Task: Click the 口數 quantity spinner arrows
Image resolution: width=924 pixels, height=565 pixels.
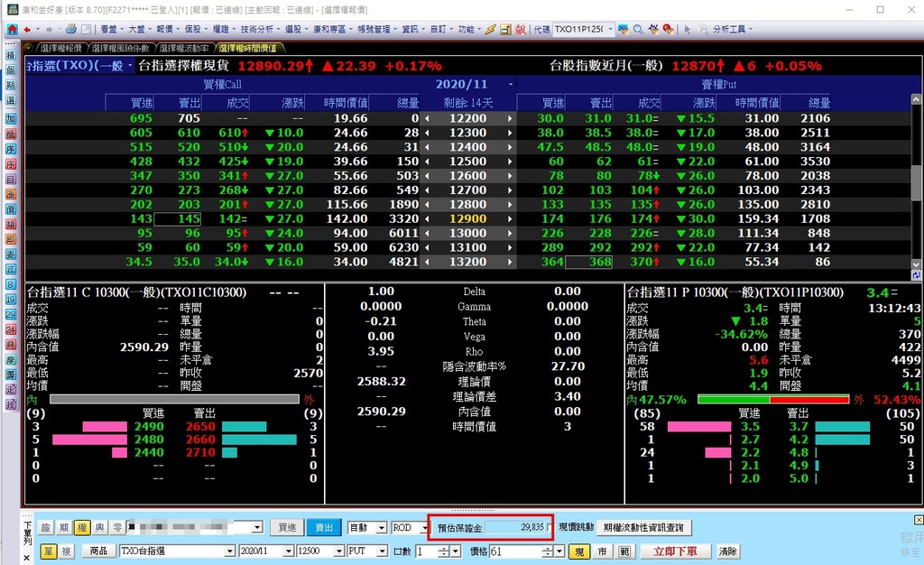Action: coord(444,551)
